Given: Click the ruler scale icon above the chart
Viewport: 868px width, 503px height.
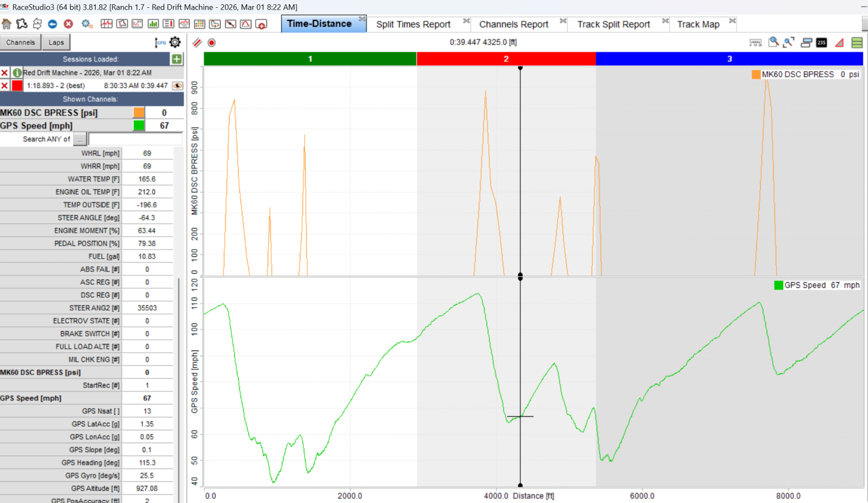Looking at the screenshot, I should [755, 43].
